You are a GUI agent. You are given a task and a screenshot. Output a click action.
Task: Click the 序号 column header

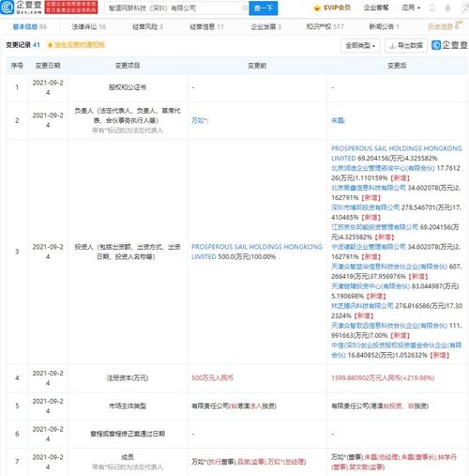[17, 66]
